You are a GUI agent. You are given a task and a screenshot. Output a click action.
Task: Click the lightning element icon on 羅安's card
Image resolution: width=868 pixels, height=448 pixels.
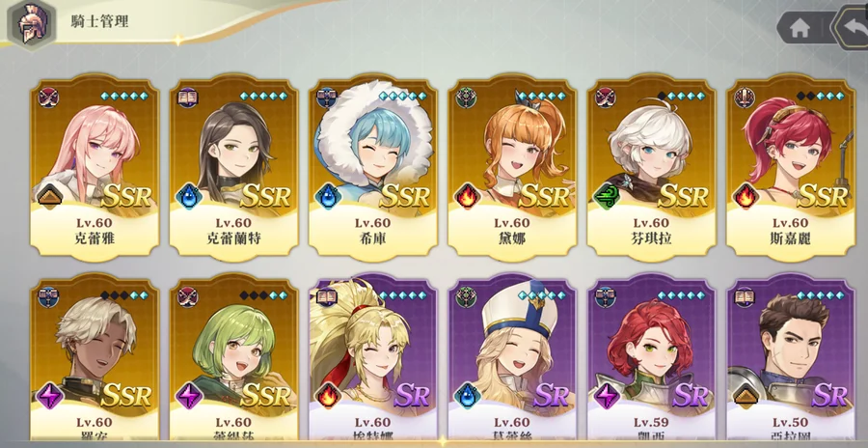pos(49,396)
